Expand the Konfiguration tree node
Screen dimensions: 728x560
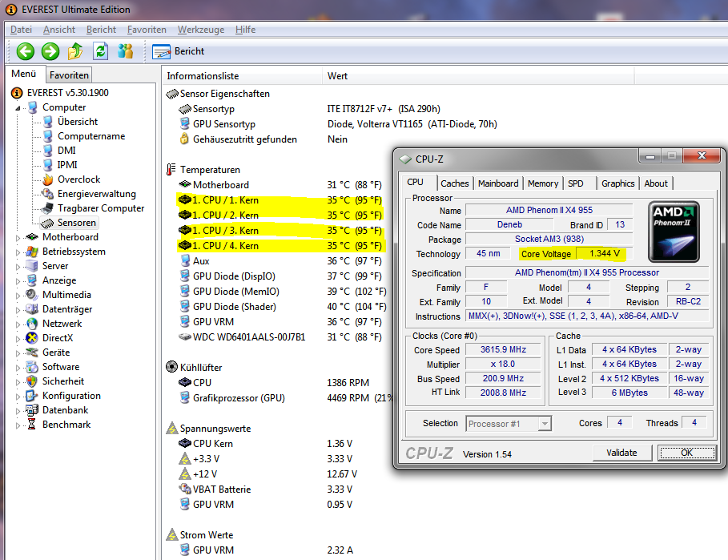tap(18, 396)
